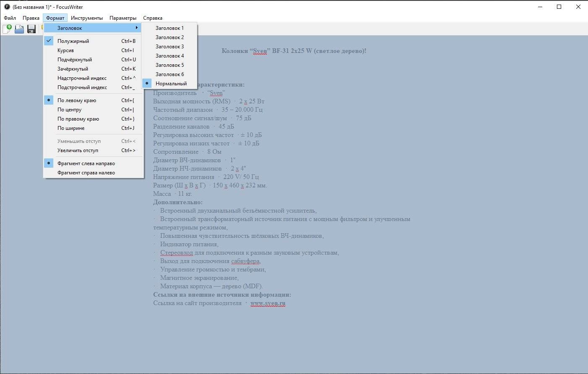Image resolution: width=588 pixels, height=374 pixels.
Task: Click Увеличить отступ menu entry
Action: pyautogui.click(x=94, y=150)
